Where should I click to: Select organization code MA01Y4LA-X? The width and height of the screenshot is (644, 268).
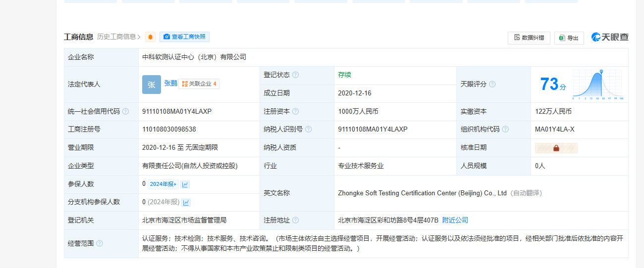555,130
